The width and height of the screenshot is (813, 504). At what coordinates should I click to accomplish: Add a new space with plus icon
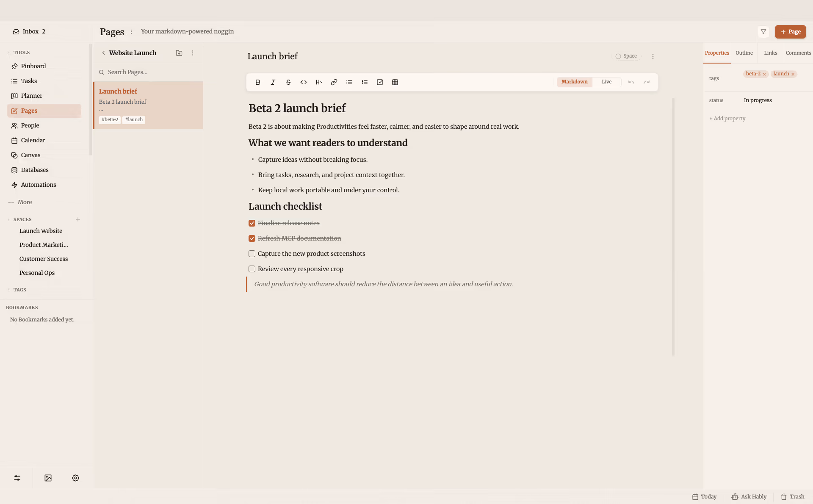coord(78,219)
